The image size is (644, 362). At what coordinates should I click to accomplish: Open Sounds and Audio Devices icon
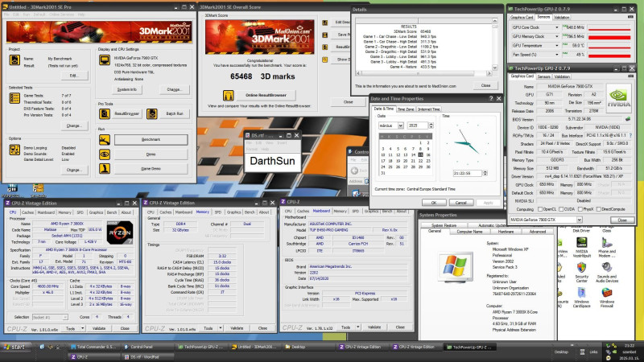[x=607, y=269]
